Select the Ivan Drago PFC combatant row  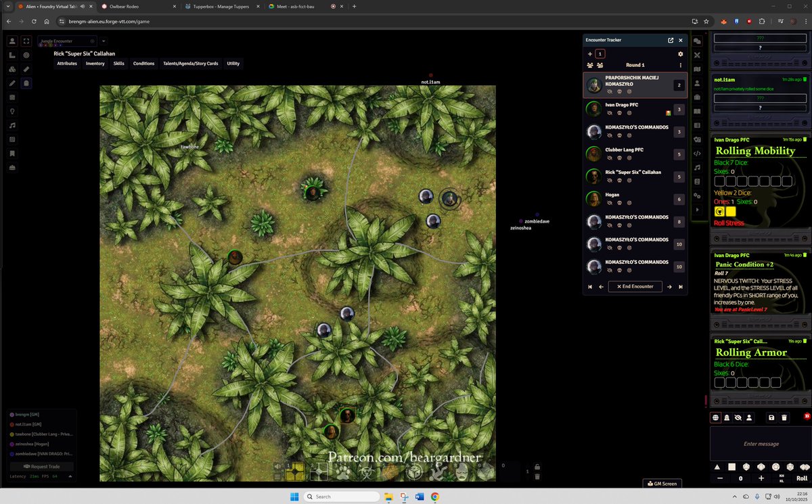635,109
